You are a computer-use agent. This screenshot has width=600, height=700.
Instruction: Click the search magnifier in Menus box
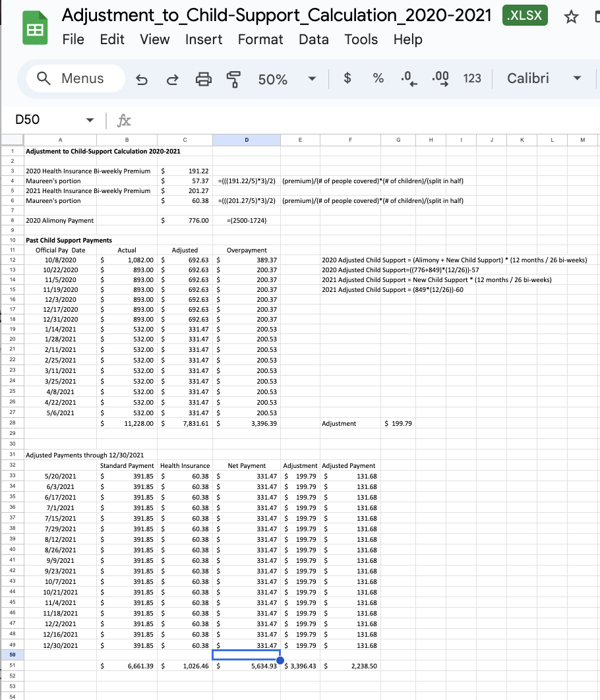click(44, 78)
